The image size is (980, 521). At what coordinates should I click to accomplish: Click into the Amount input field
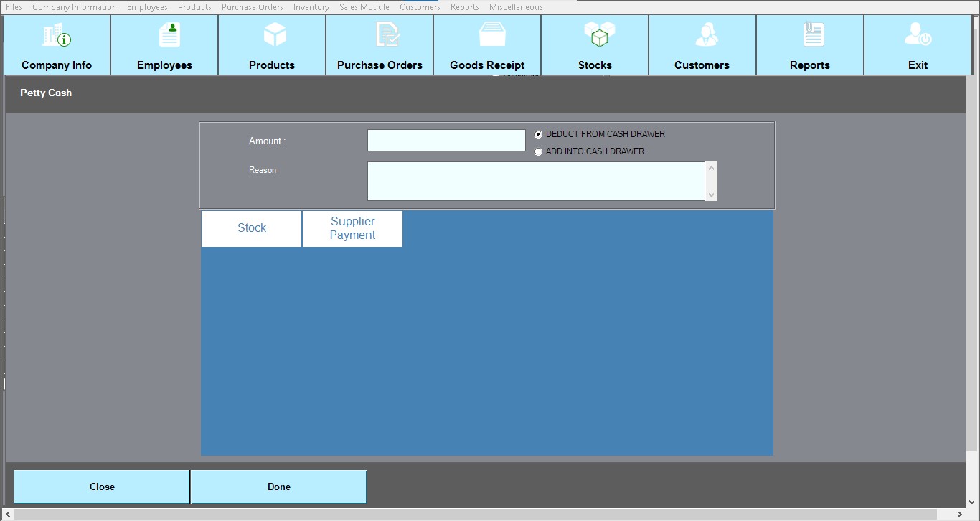pyautogui.click(x=446, y=141)
